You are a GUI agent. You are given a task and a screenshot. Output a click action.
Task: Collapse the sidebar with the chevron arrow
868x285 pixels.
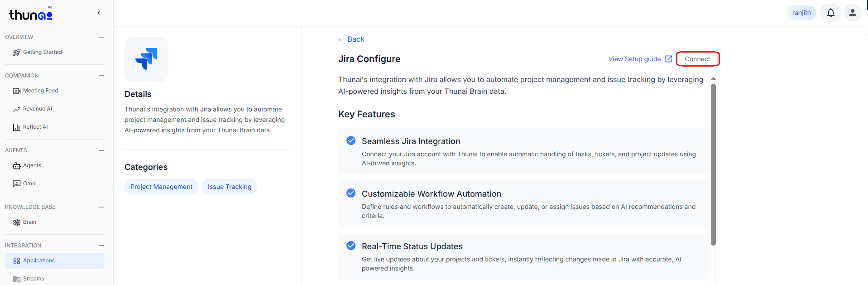coord(99,13)
